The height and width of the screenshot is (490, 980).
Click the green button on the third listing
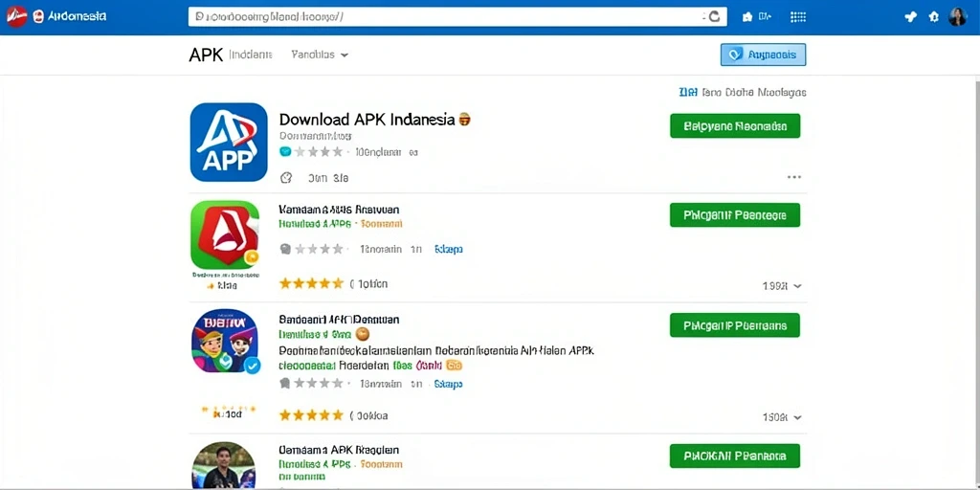click(735, 325)
